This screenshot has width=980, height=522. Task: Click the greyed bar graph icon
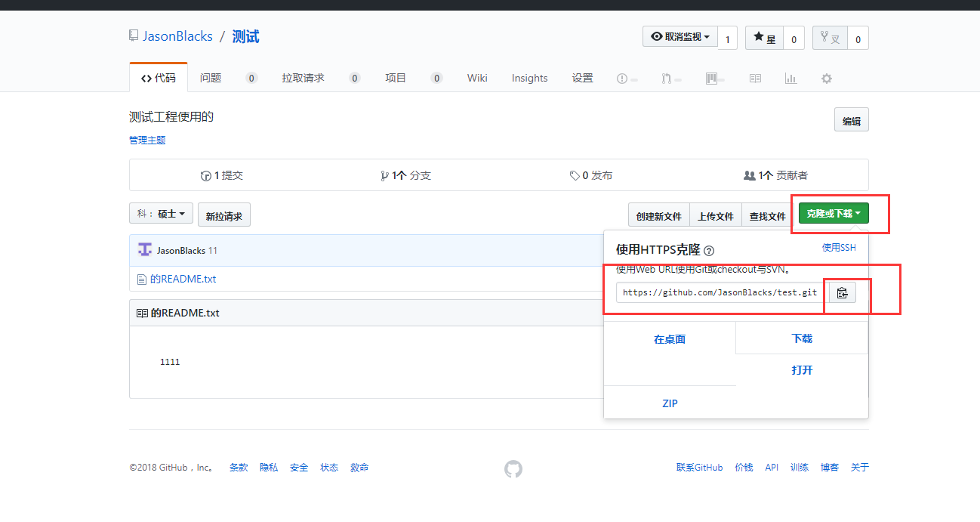point(790,78)
